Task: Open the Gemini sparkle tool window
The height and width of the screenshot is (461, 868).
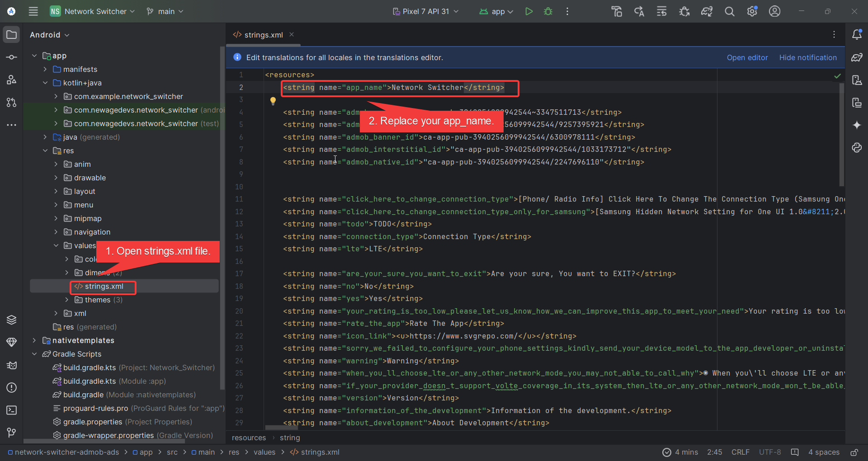Action: pyautogui.click(x=857, y=125)
